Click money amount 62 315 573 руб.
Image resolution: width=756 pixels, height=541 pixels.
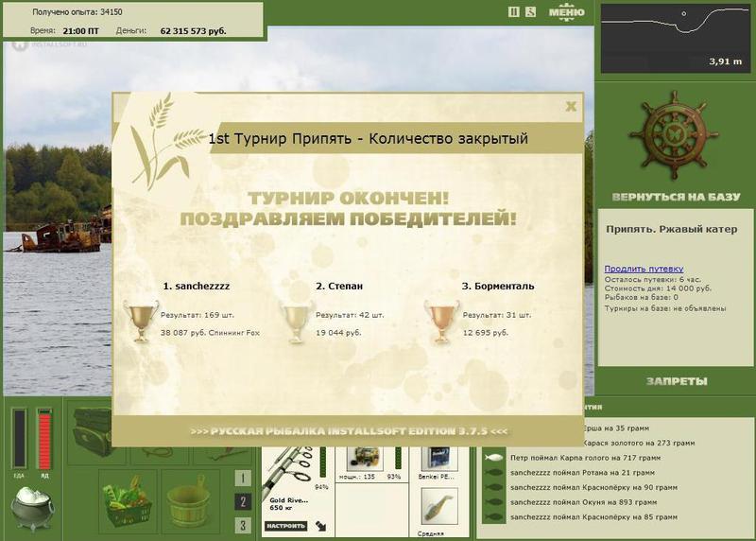[193, 31]
